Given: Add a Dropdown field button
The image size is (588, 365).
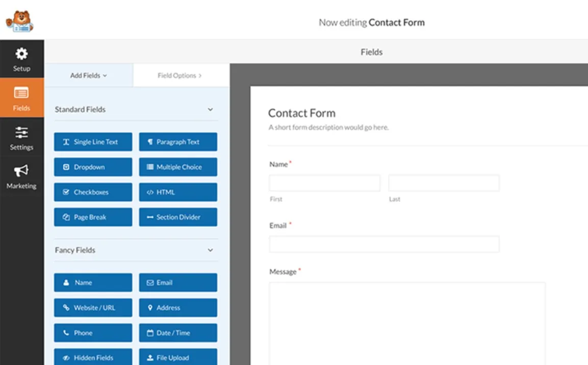Looking at the screenshot, I should pos(93,167).
